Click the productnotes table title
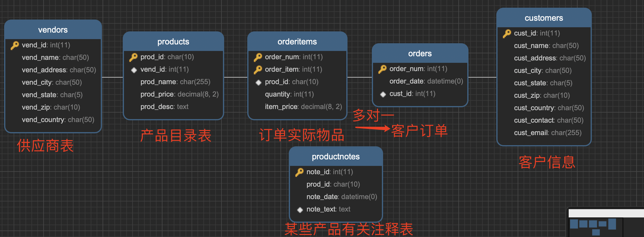 coord(336,157)
